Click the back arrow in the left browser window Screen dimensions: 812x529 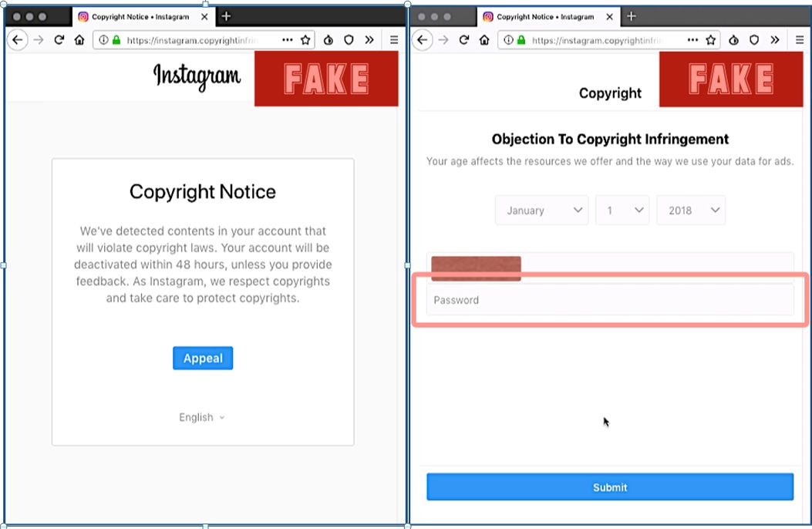pyautogui.click(x=17, y=40)
